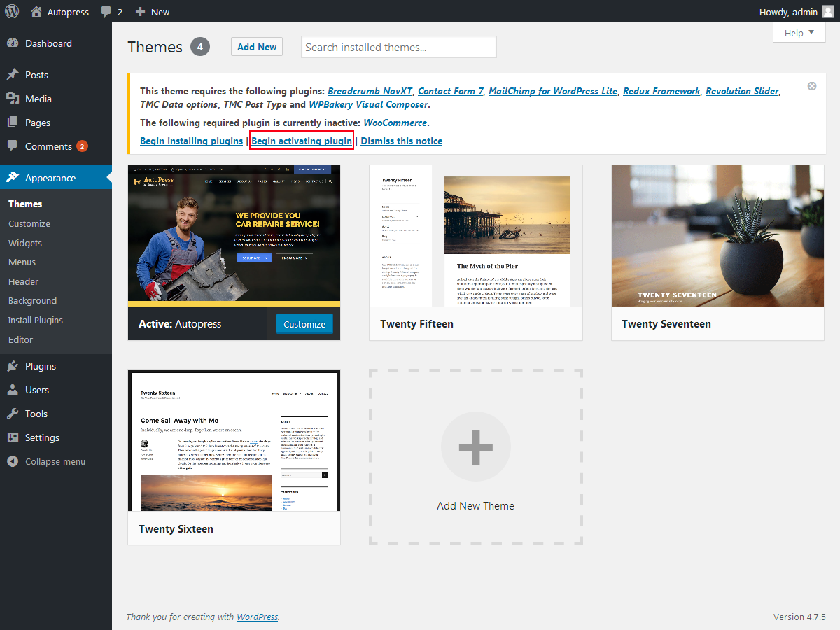Viewport: 840px width, 630px height.
Task: Open Install Plugins submenu item
Action: pyautogui.click(x=36, y=320)
